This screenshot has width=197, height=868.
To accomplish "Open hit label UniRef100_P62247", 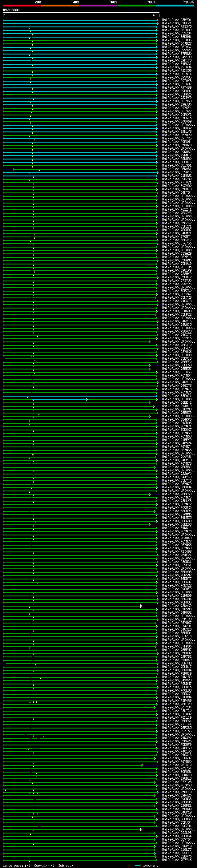I will tap(177, 294).
